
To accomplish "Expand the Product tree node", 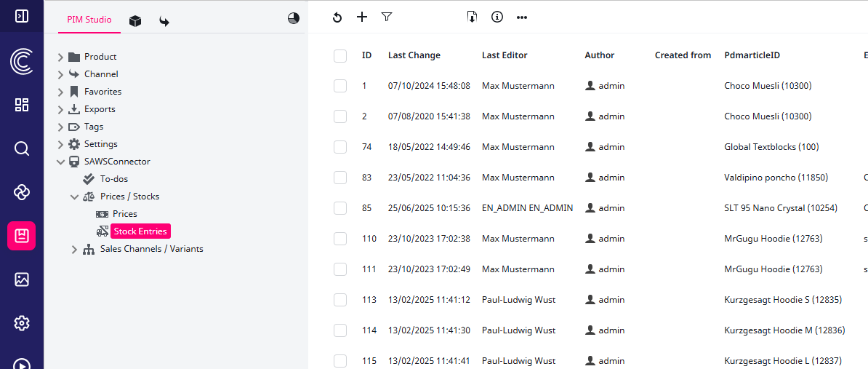I will 61,57.
